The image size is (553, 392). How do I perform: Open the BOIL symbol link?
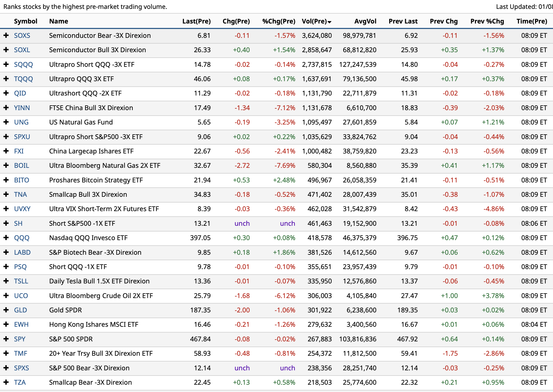[x=21, y=165]
